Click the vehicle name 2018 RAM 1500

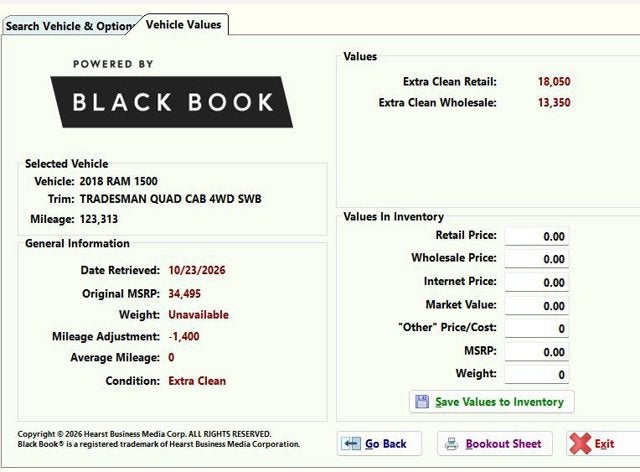click(118, 181)
